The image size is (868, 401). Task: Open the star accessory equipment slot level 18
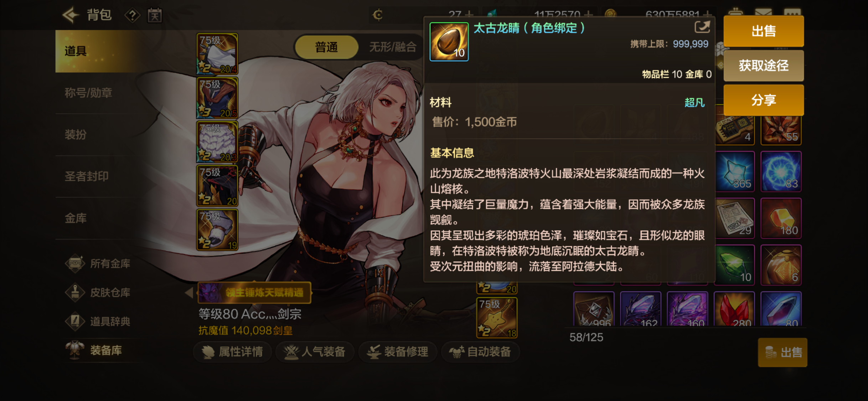tap(497, 318)
